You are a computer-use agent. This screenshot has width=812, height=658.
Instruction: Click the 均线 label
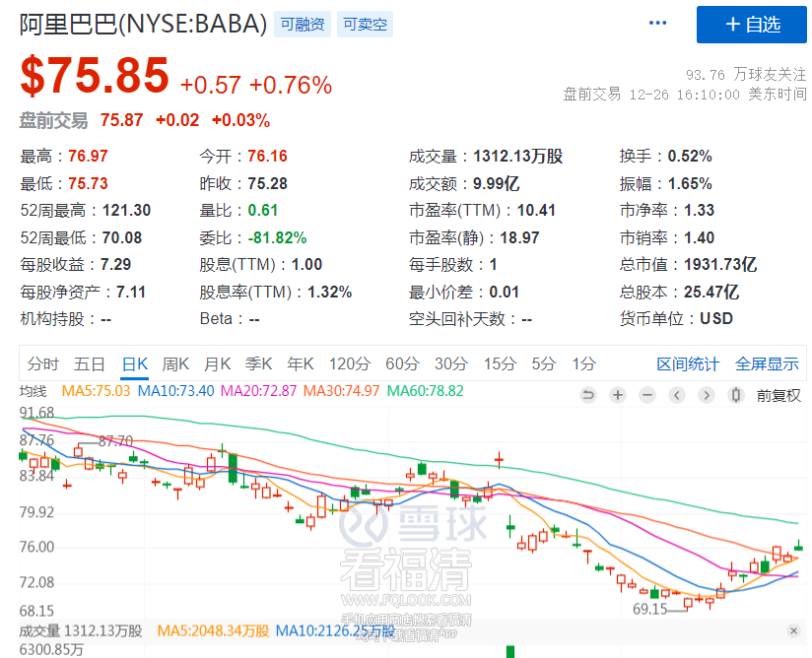(x=34, y=391)
